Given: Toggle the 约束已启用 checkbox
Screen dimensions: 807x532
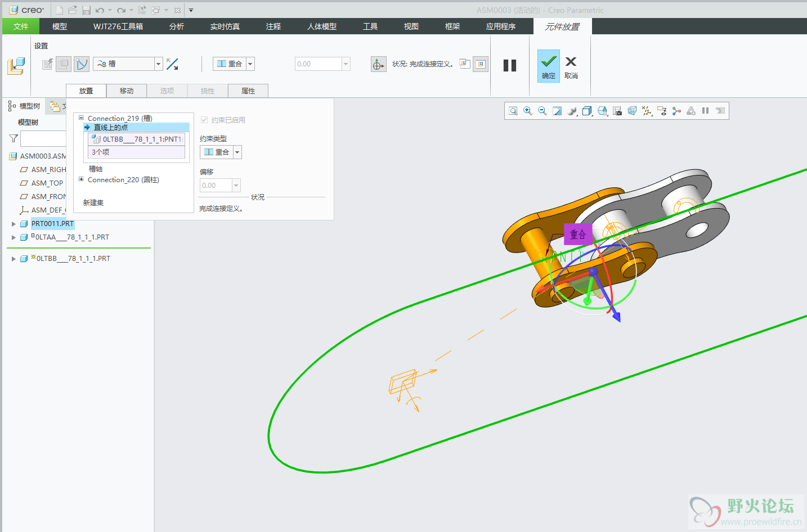Looking at the screenshot, I should tap(204, 120).
